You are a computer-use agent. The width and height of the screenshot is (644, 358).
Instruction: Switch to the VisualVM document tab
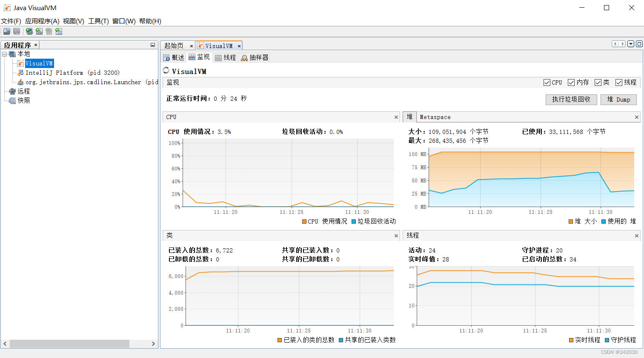[219, 45]
